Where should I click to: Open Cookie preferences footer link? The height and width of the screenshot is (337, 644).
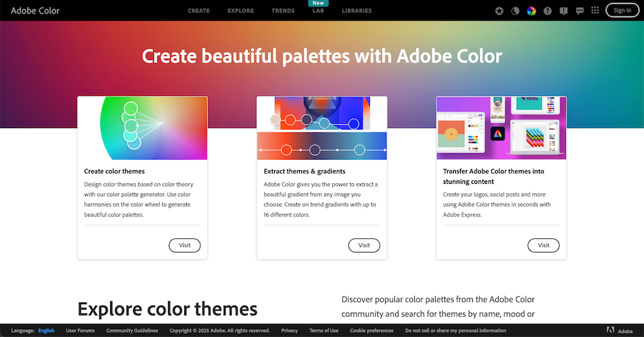(371, 331)
